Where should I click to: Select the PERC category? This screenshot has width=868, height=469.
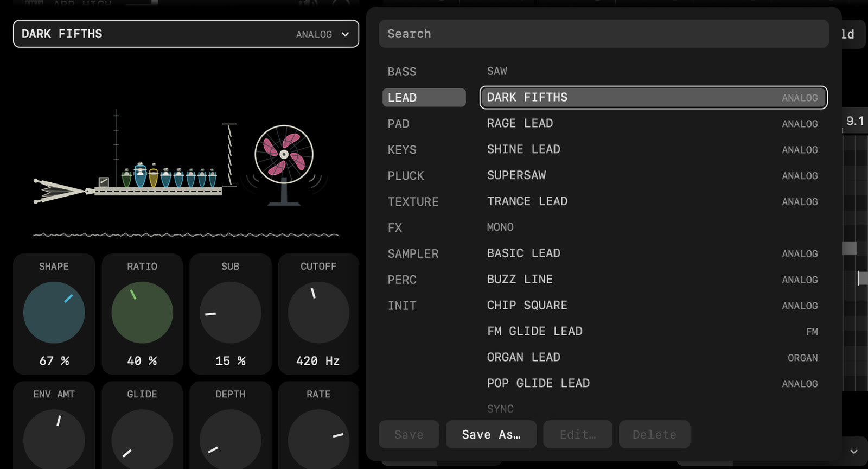pos(424,280)
